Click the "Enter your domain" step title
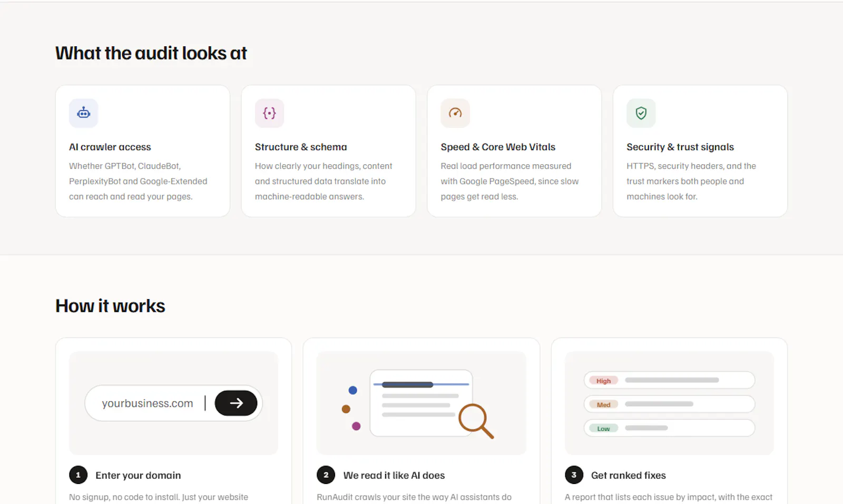Image resolution: width=843 pixels, height=504 pixels. click(x=138, y=476)
